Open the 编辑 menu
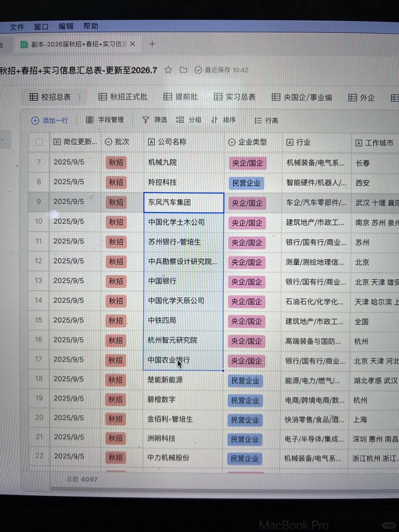 click(66, 26)
